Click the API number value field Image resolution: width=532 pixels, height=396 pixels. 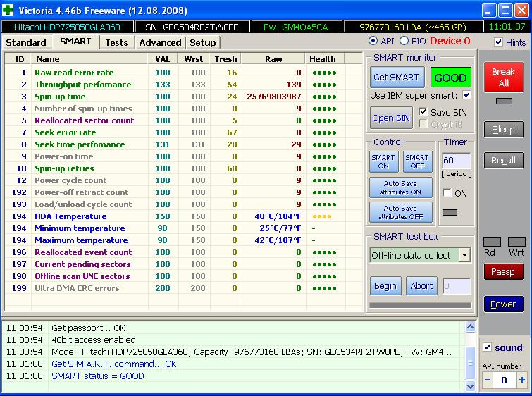[x=505, y=380]
